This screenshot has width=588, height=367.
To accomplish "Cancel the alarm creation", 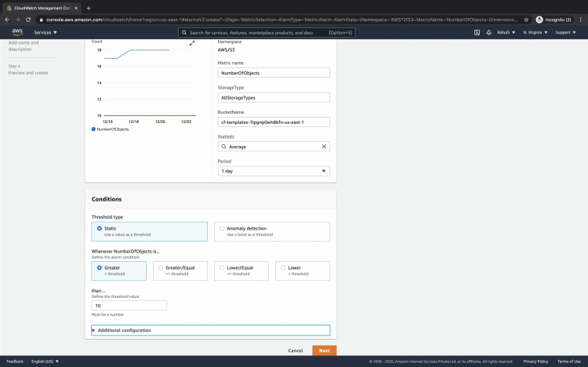I will coord(295,351).
